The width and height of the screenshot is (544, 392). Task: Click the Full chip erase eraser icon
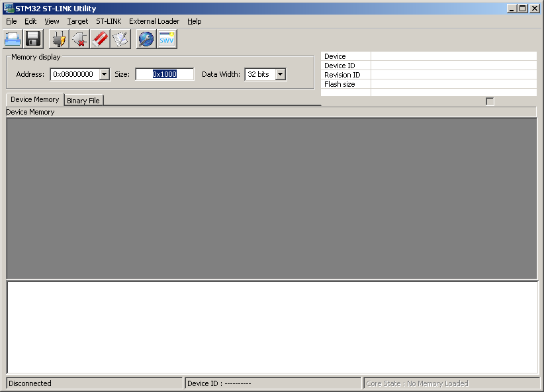100,39
